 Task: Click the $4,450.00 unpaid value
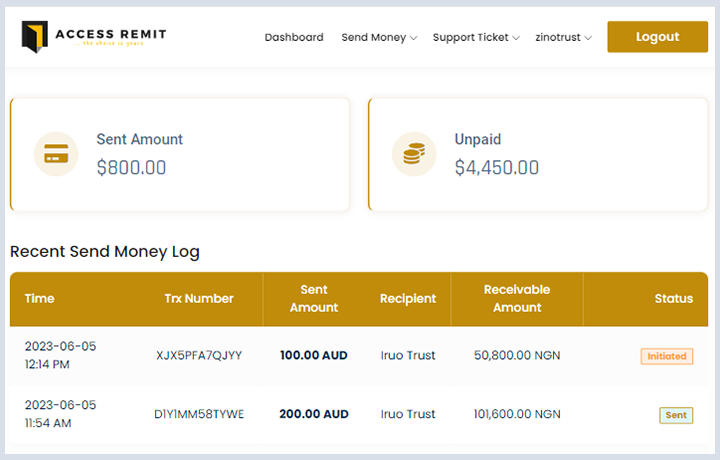tap(496, 168)
